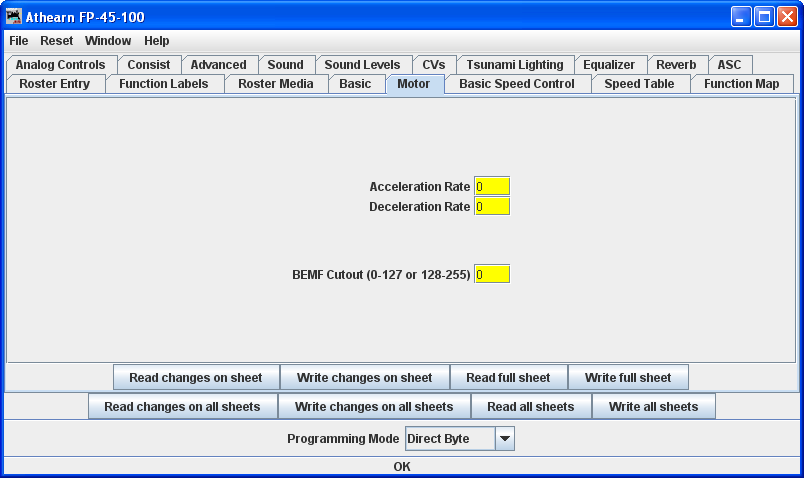Click the Acceleration Rate field
Image resolution: width=804 pixels, height=478 pixels.
click(x=491, y=186)
